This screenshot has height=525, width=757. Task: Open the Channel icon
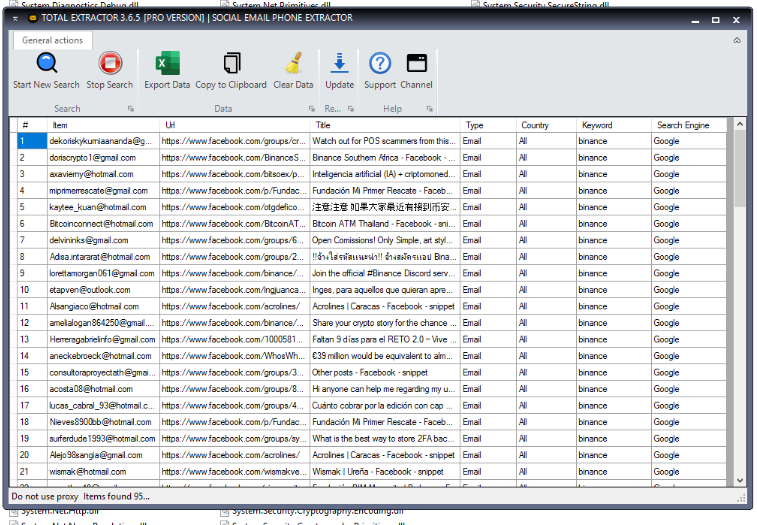click(416, 70)
